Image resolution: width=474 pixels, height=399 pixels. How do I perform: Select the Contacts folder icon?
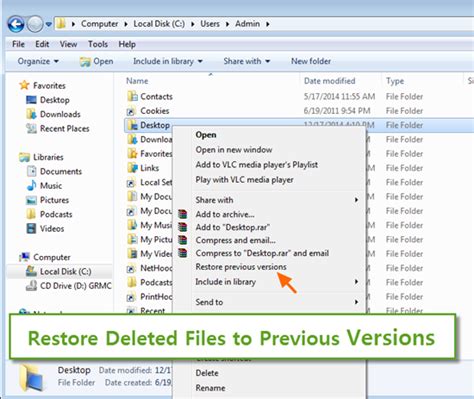click(132, 96)
